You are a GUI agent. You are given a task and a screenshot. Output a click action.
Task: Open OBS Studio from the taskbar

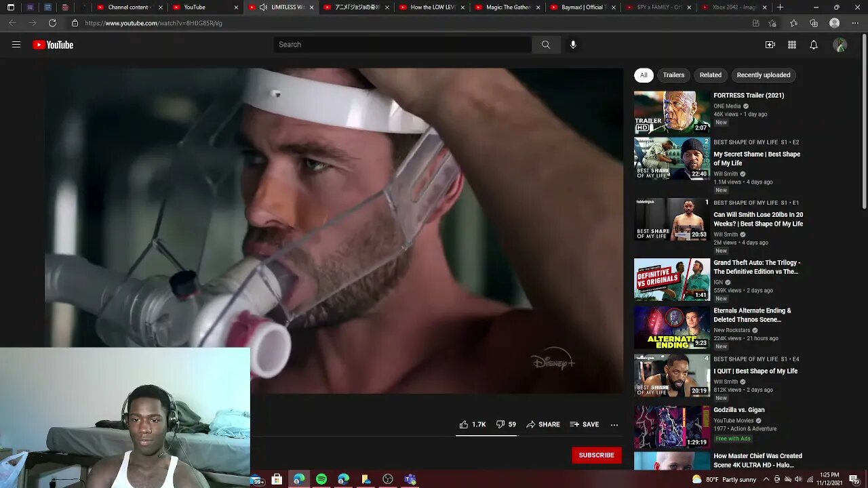point(388,479)
